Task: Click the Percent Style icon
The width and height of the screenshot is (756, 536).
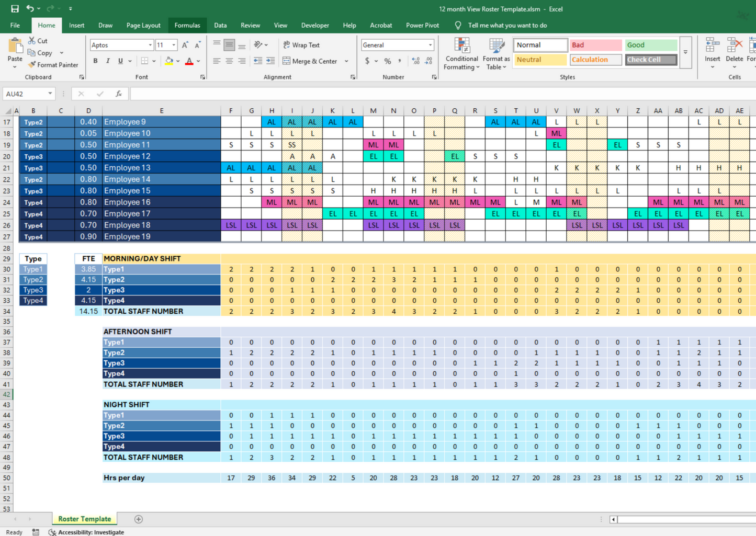Action: point(388,61)
